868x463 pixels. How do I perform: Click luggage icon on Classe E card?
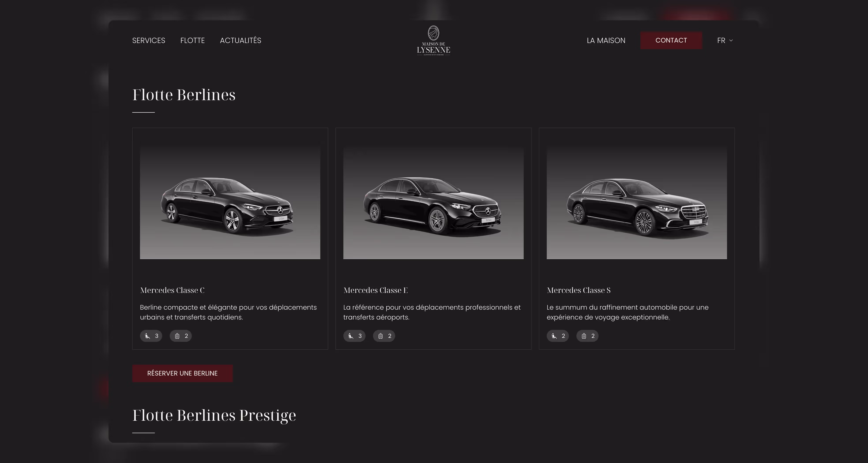(380, 336)
